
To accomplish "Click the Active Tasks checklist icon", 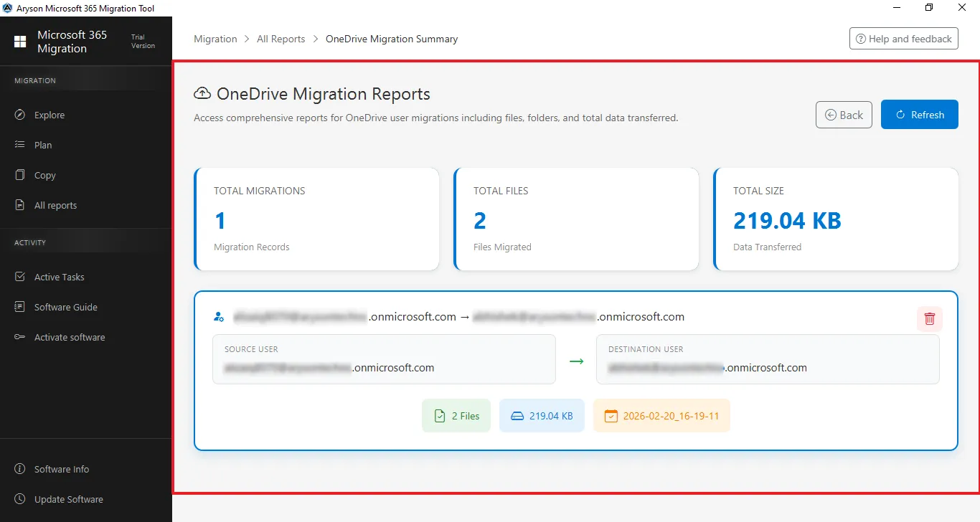I will (20, 277).
